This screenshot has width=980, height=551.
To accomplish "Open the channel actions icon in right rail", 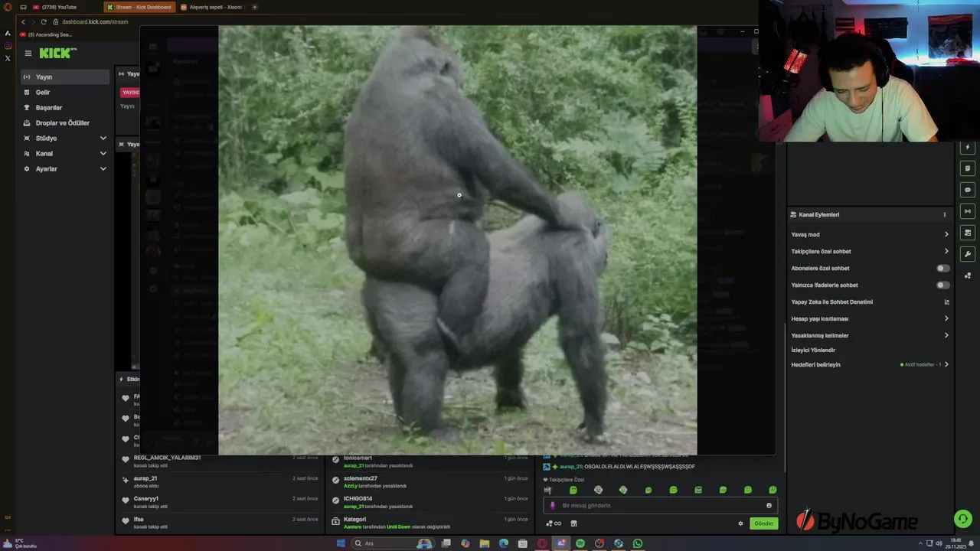I will 968,233.
